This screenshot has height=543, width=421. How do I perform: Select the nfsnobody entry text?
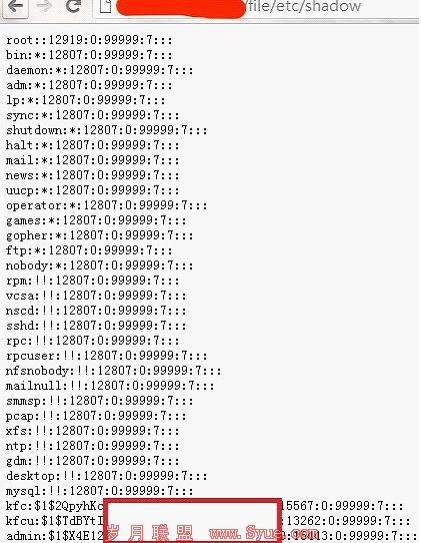click(x=114, y=371)
